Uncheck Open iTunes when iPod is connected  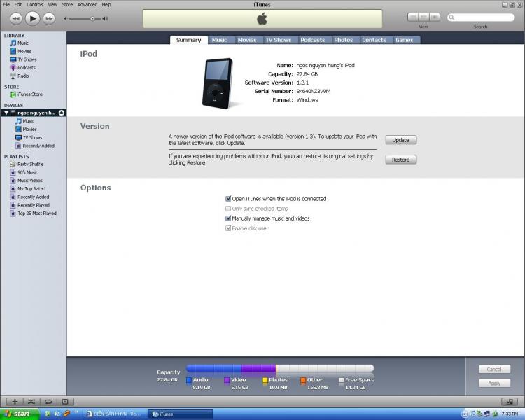pyautogui.click(x=228, y=199)
